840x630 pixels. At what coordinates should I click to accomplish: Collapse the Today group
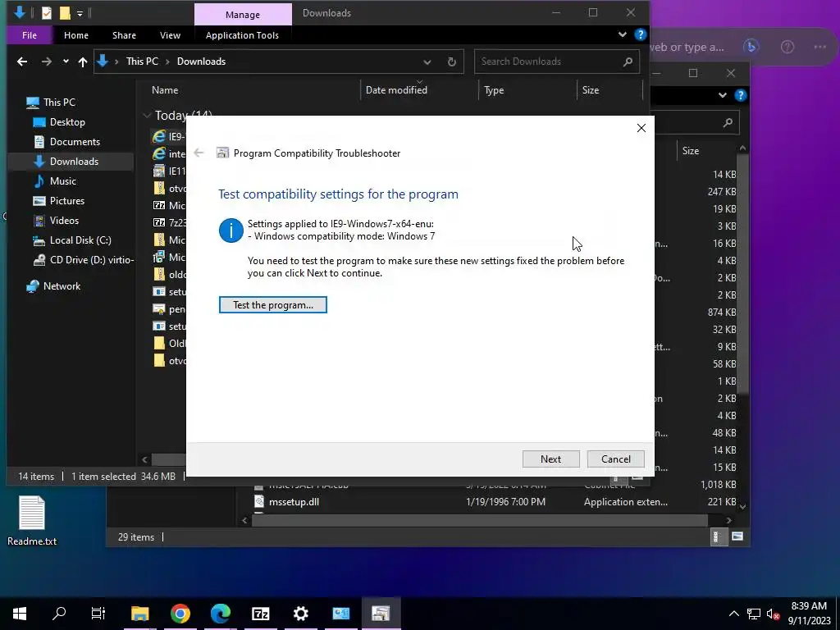click(147, 116)
